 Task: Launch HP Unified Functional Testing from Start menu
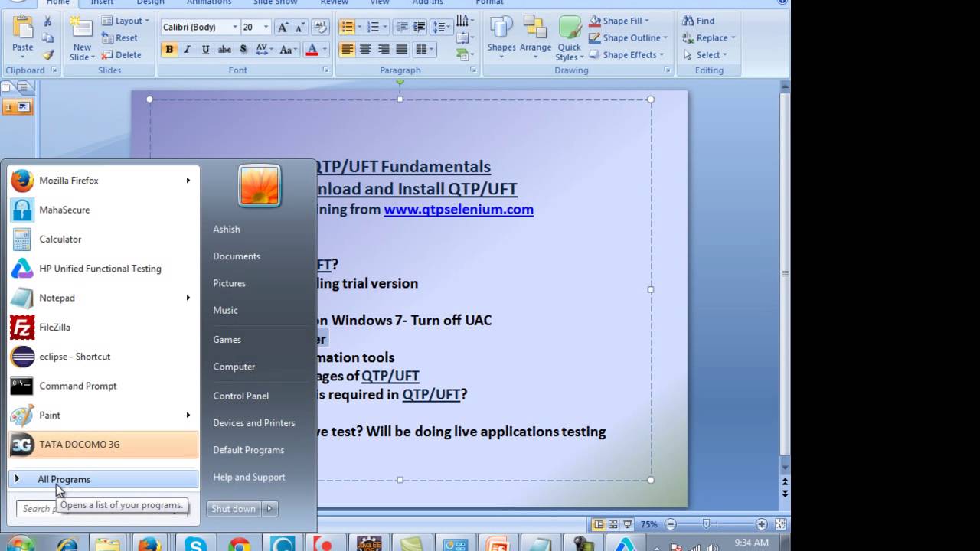(103, 269)
